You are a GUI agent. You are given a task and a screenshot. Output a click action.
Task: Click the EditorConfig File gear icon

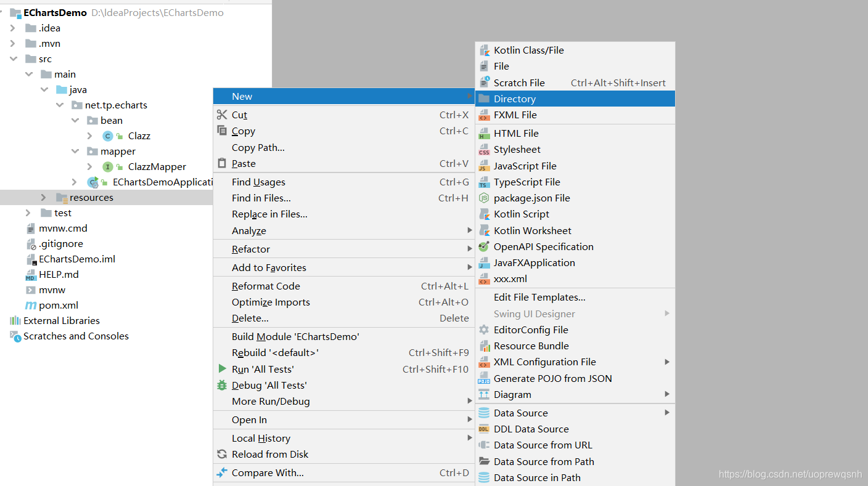[x=484, y=330]
